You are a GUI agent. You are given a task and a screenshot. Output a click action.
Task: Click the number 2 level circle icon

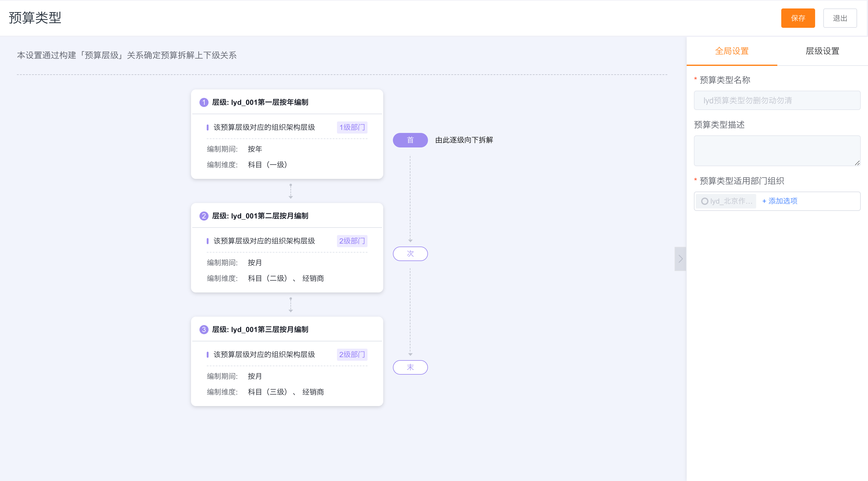(203, 216)
